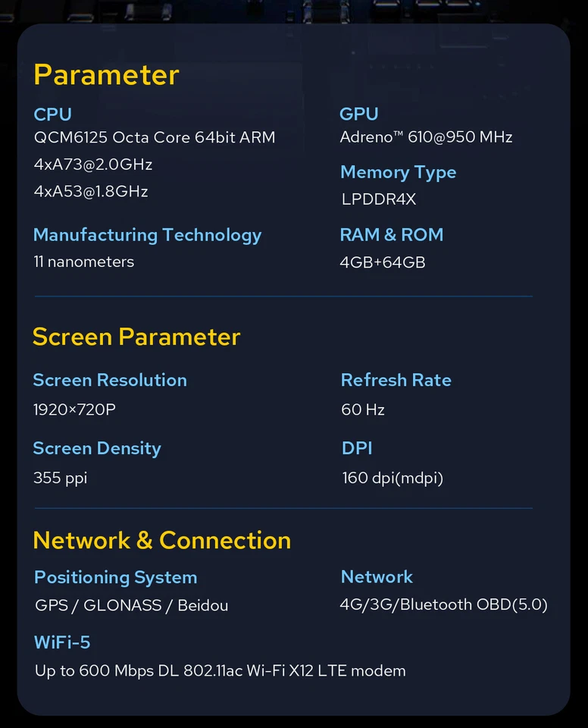Click the 4xA73@2.0GHz line
The width and height of the screenshot is (588, 728).
click(x=93, y=165)
